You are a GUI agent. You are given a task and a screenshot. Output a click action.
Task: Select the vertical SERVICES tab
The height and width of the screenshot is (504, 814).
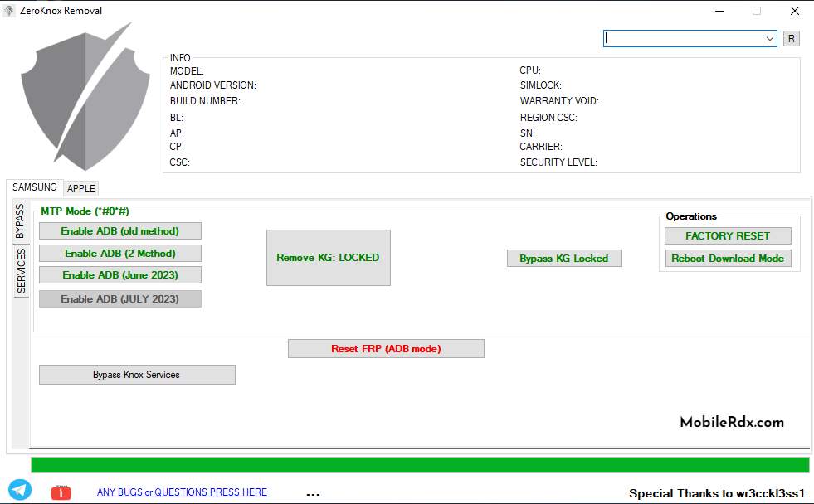[22, 271]
